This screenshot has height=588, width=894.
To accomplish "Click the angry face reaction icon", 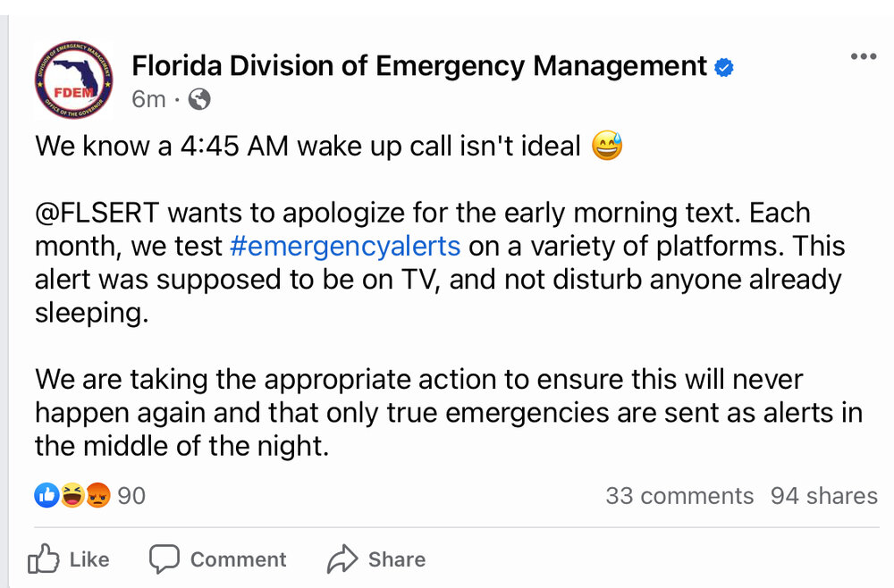I will [x=97, y=495].
